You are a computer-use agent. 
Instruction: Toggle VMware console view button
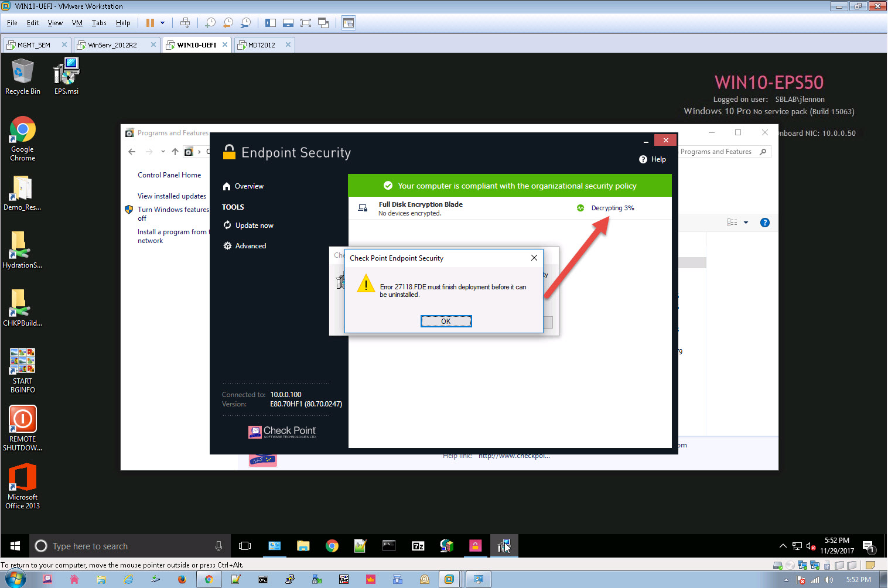[349, 23]
